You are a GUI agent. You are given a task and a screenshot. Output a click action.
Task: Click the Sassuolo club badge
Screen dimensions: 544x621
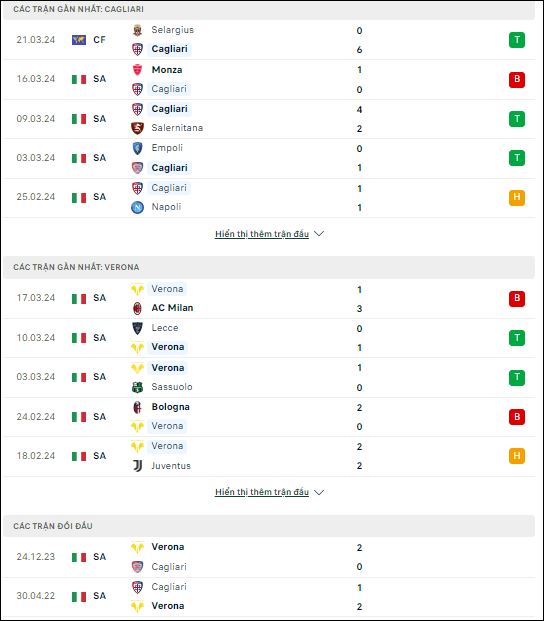(x=137, y=387)
